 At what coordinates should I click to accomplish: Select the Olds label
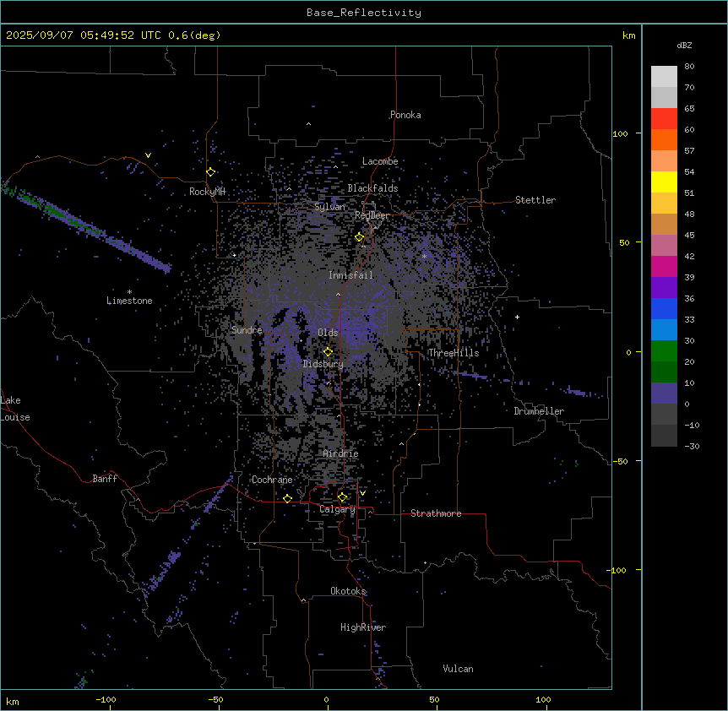(328, 333)
